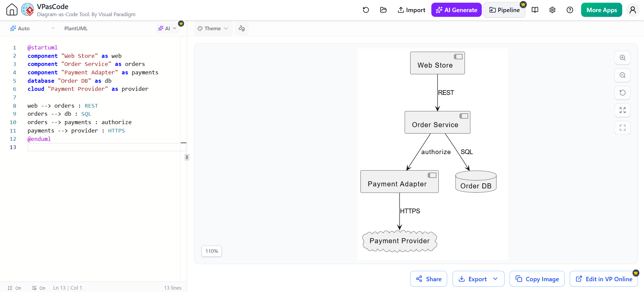Zoom in on the diagram preview

click(622, 58)
